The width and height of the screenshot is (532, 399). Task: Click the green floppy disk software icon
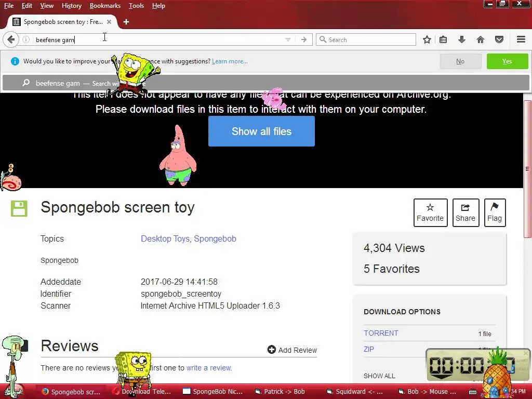[19, 208]
